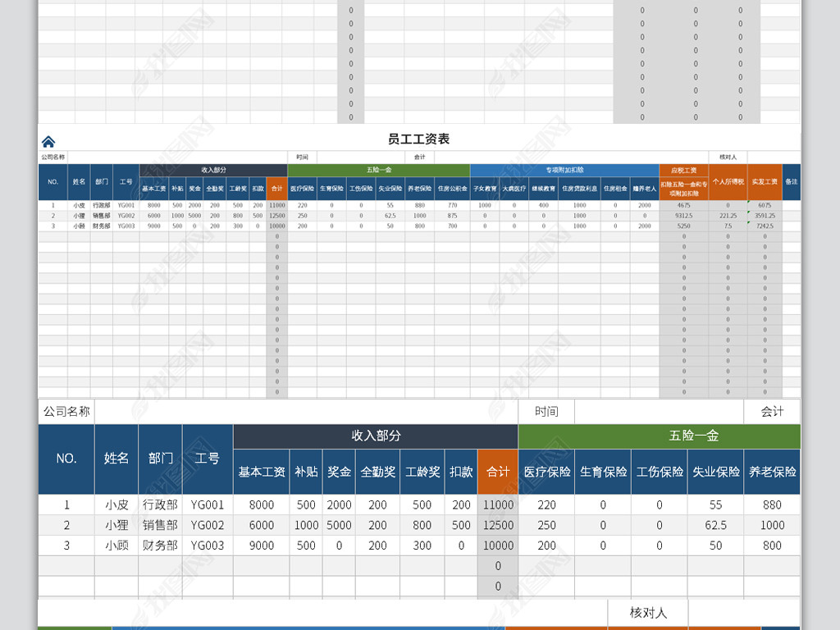Click the blue home icon beside the title

pos(48,142)
